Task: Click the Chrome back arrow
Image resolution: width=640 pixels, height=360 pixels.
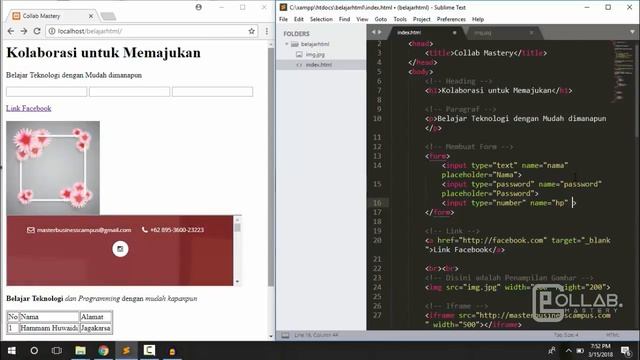Action: pos(11,31)
